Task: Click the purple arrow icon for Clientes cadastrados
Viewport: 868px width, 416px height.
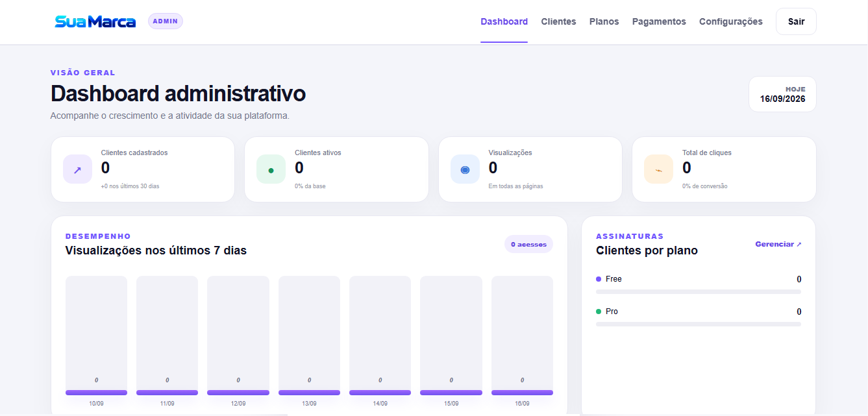Action: point(77,169)
